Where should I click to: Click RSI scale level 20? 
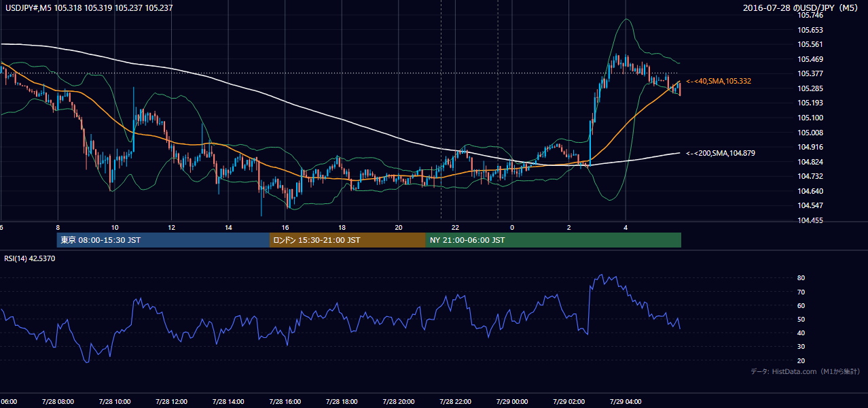point(801,360)
